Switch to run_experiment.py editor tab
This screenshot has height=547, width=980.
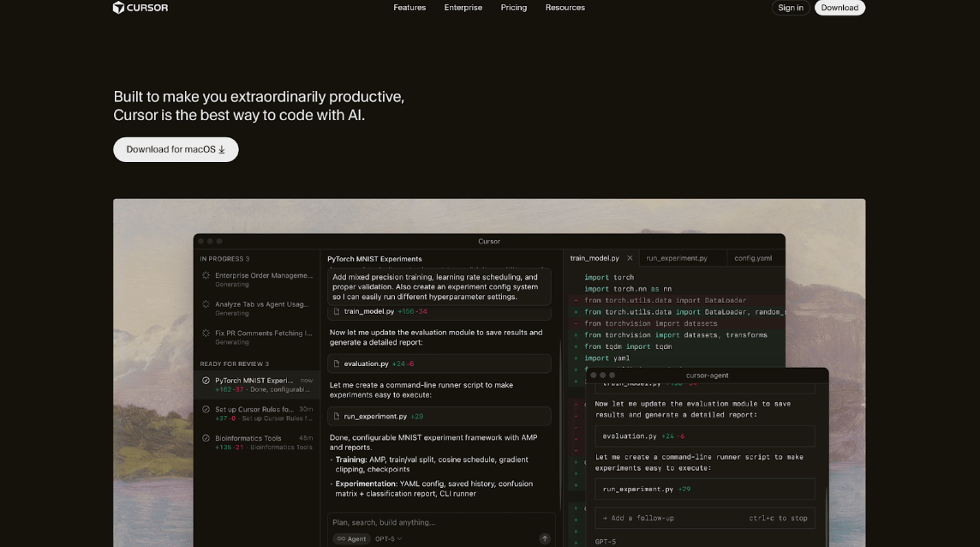(x=677, y=258)
